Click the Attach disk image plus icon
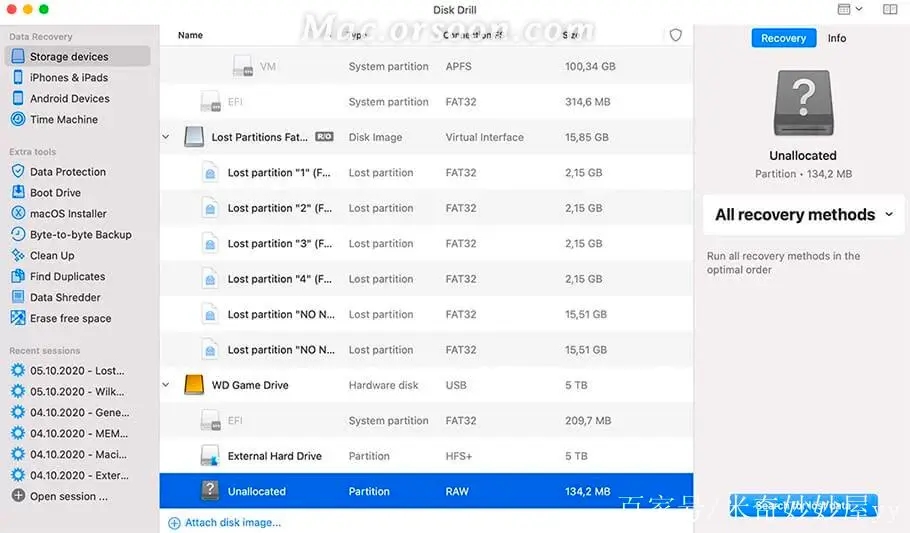Image resolution: width=910 pixels, height=533 pixels. click(174, 523)
